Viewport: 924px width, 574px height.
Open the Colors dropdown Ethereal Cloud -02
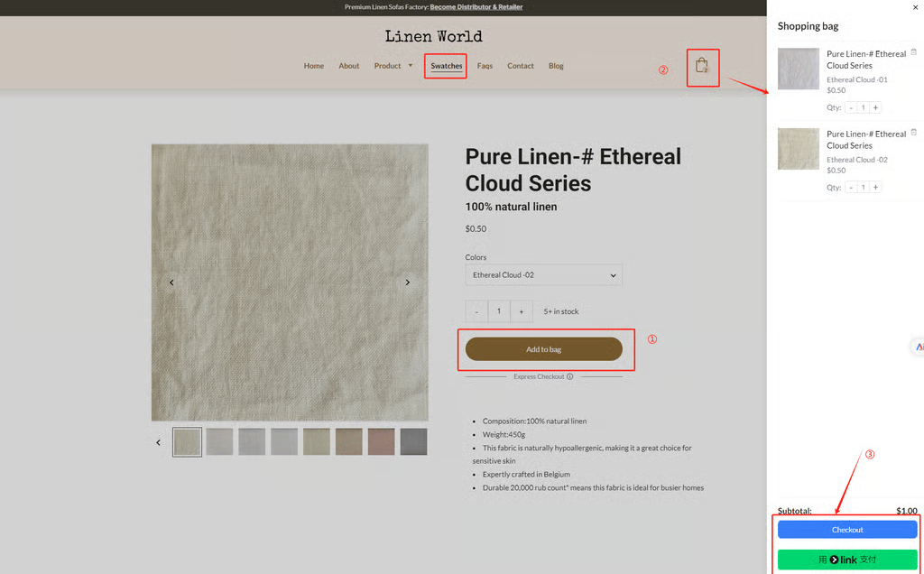point(543,275)
